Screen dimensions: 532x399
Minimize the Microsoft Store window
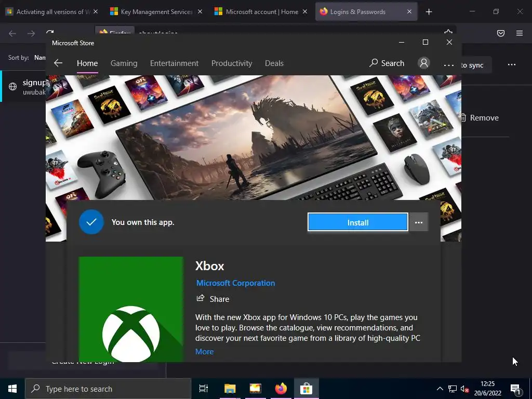point(402,42)
